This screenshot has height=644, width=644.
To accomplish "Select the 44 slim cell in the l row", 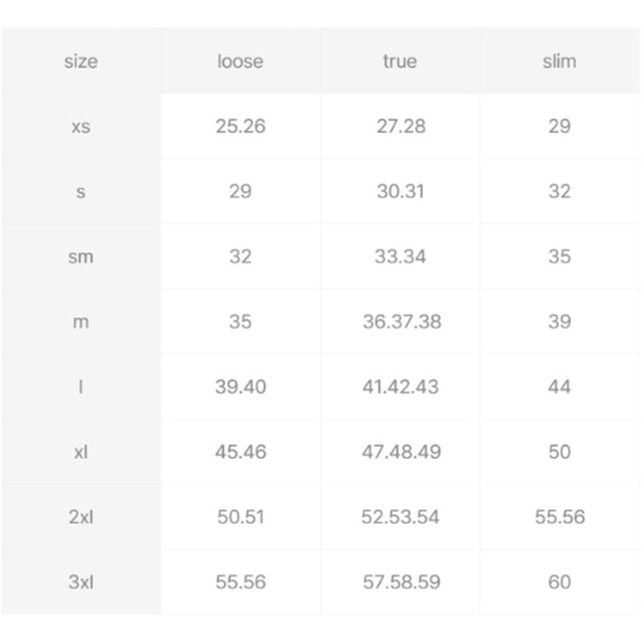I will [560, 387].
